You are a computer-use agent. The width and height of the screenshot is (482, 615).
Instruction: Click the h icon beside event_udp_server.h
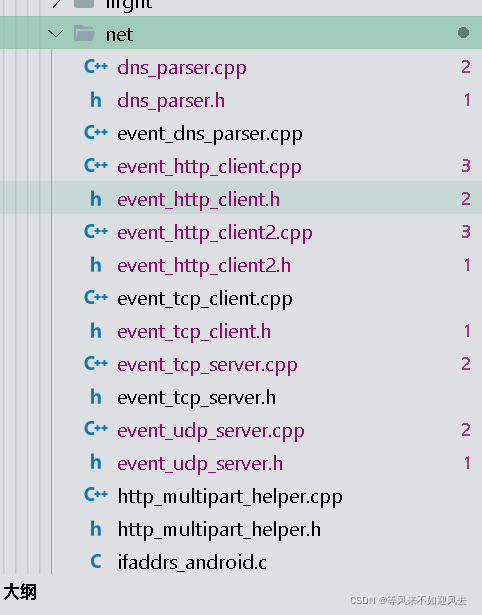(96, 462)
